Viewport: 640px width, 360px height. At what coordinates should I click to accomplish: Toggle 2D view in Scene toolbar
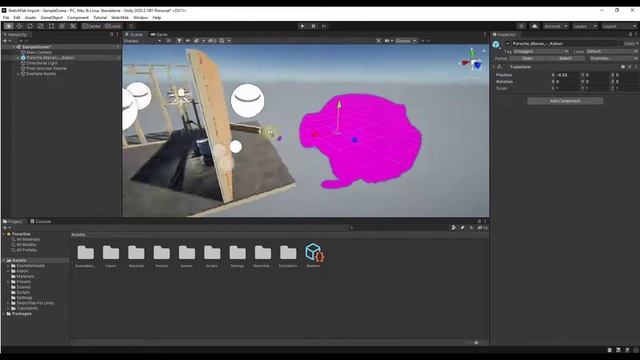point(169,41)
